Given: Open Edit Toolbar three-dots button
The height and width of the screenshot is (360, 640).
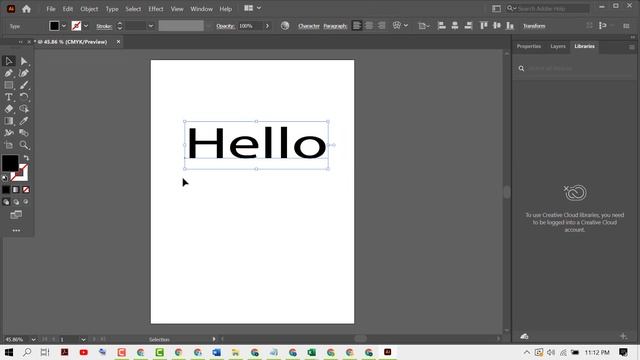Looking at the screenshot, I should 16,231.
